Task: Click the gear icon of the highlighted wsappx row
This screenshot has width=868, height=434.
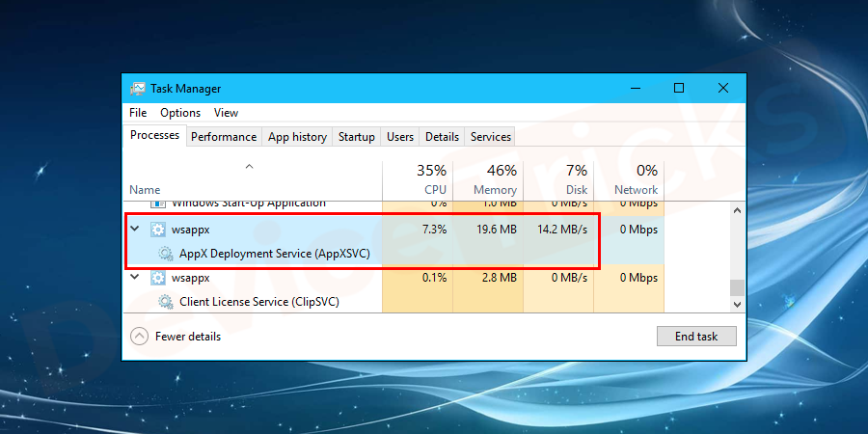Action: pyautogui.click(x=158, y=230)
